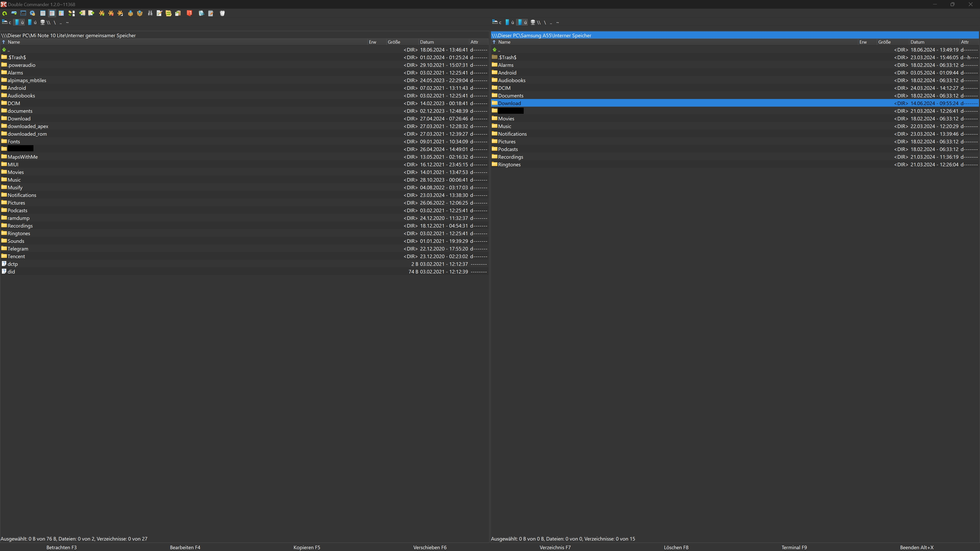980x551 pixels.
Task: Click Kopieren F5 function button
Action: 307,547
